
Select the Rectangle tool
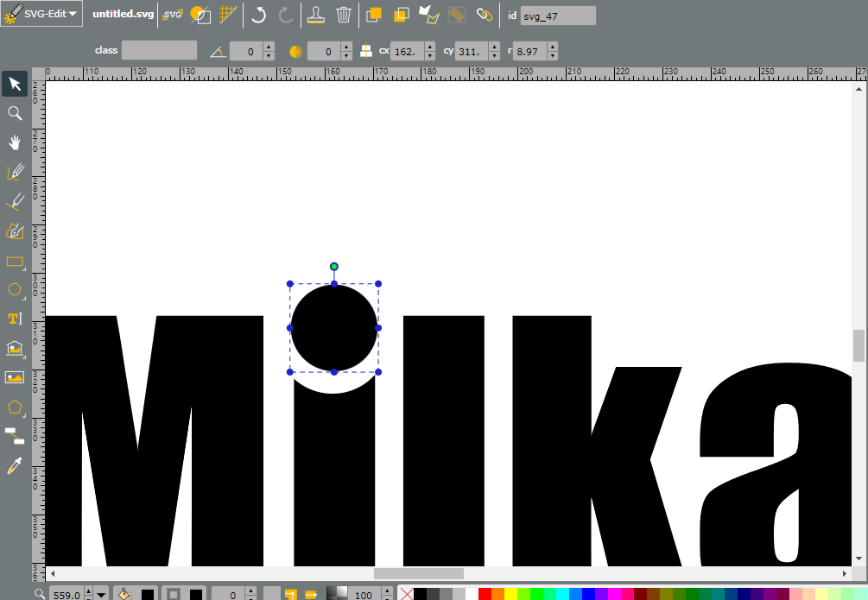[15, 261]
